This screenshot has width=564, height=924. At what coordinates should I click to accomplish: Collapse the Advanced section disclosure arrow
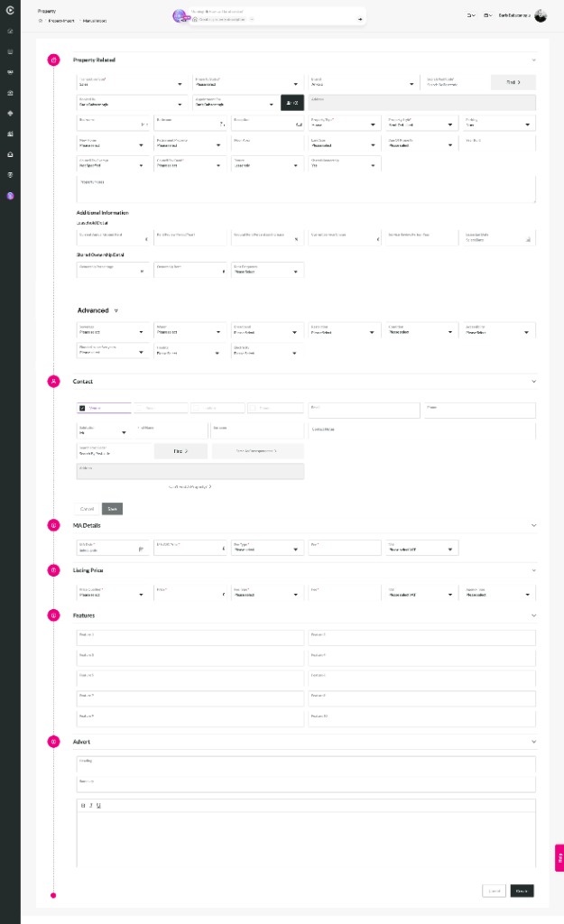(116, 310)
